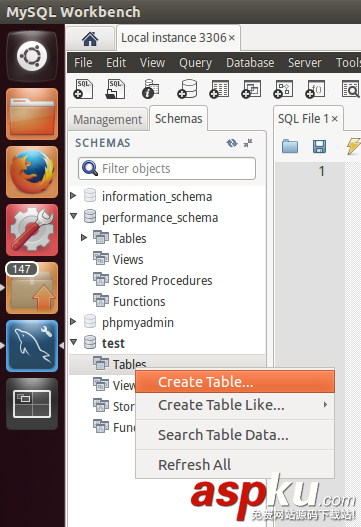Select the test database name
The image size is (361, 527).
pos(113,343)
